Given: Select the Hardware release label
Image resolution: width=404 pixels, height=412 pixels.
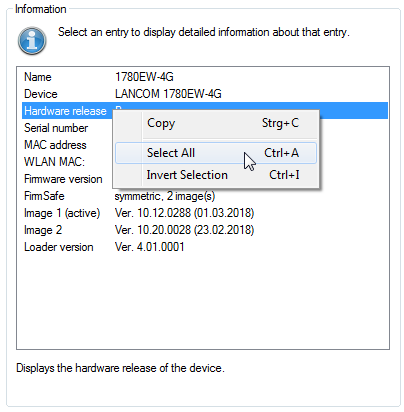Looking at the screenshot, I should [x=65, y=111].
